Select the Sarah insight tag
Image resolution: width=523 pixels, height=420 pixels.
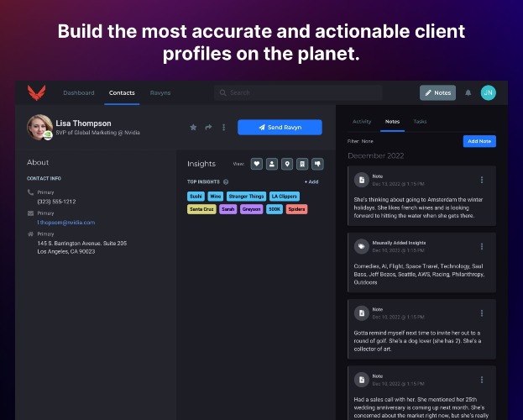click(x=228, y=209)
